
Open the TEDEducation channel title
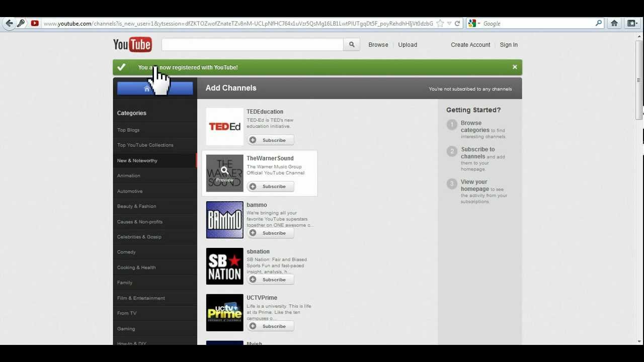[265, 112]
